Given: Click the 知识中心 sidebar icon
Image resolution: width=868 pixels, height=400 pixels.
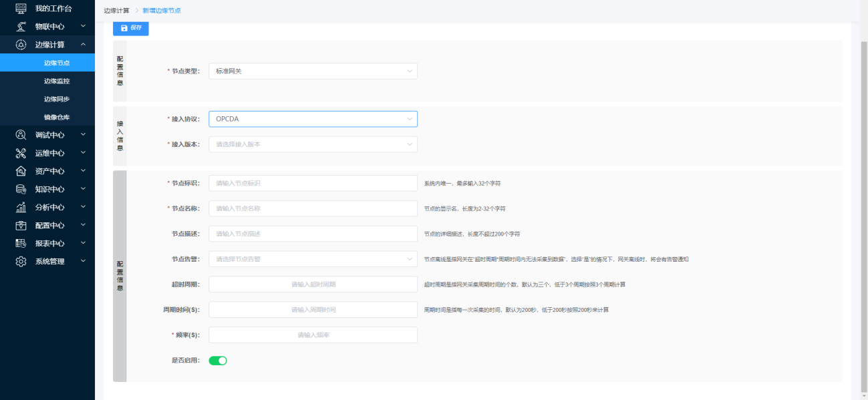Looking at the screenshot, I should pos(21,189).
